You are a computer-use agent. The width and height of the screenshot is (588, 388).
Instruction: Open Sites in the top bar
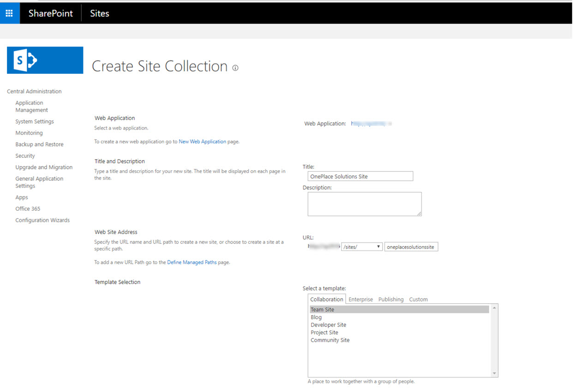(x=99, y=13)
